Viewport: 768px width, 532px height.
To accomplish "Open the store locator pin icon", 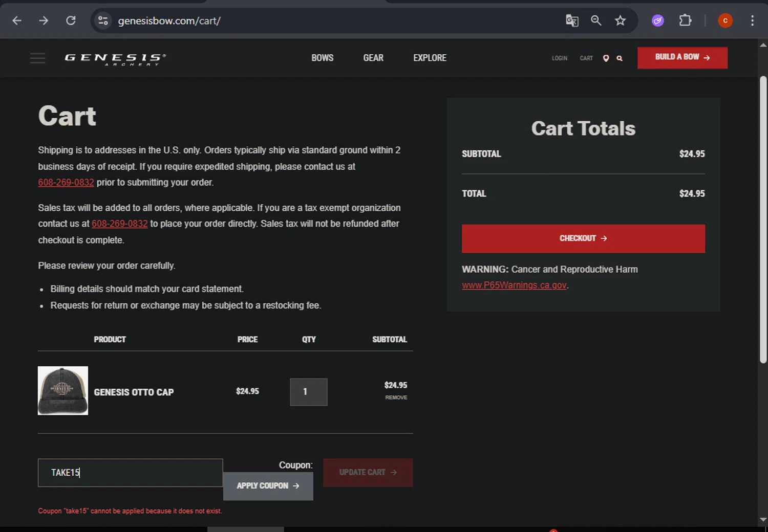I will [x=606, y=58].
